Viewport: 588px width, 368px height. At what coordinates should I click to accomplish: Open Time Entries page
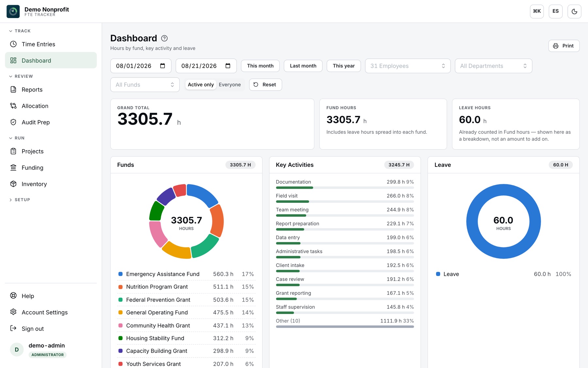51,44
